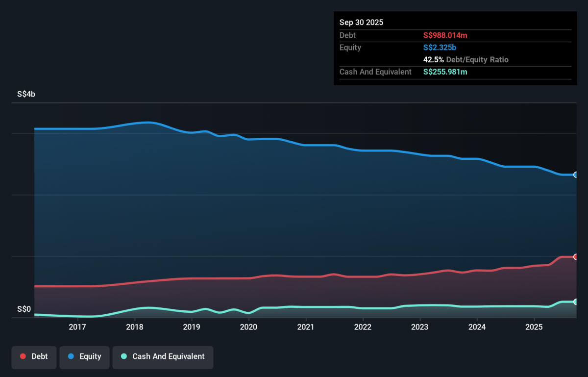Click the 2017 x-axis label
The height and width of the screenshot is (377, 588).
77,327
